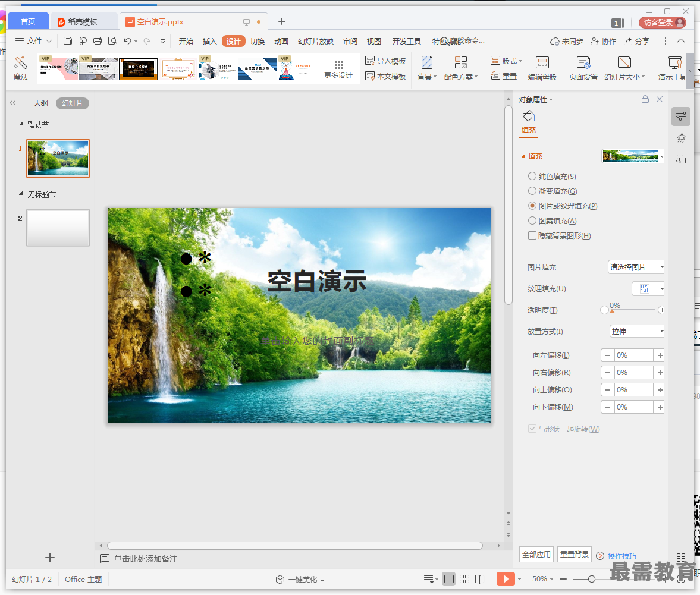The width and height of the screenshot is (700, 595).
Task: Click Reset Background (重置背景) button
Action: [x=575, y=554]
